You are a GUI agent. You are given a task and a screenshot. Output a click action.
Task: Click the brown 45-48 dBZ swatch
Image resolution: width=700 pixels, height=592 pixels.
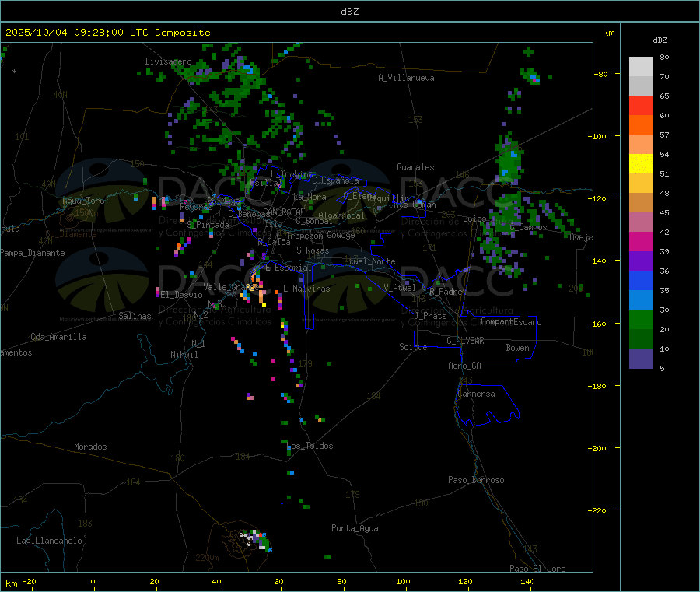[x=641, y=203]
